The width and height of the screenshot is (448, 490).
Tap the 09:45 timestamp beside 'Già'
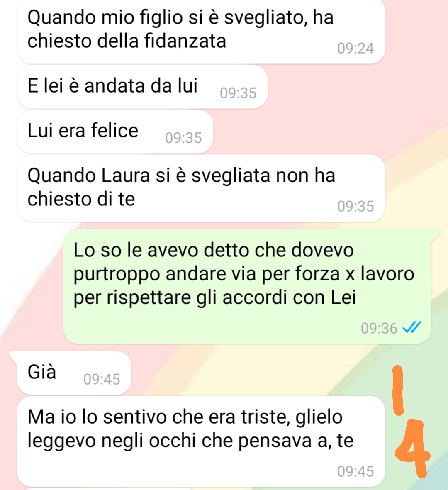(x=102, y=379)
